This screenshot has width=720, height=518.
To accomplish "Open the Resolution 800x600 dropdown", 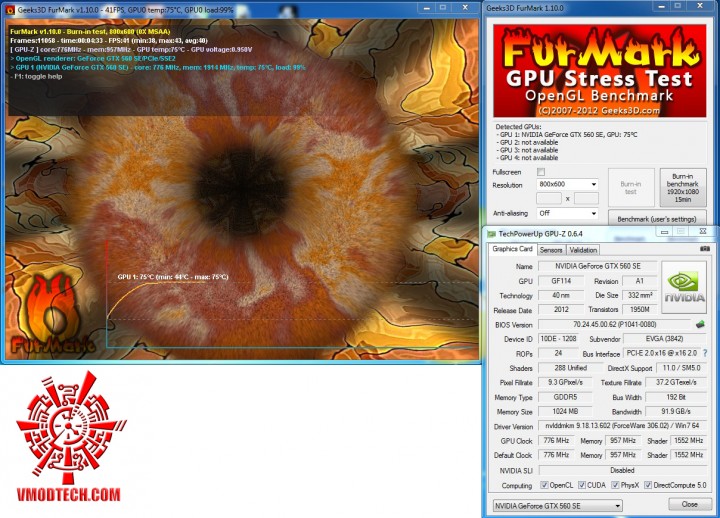I will coord(568,184).
